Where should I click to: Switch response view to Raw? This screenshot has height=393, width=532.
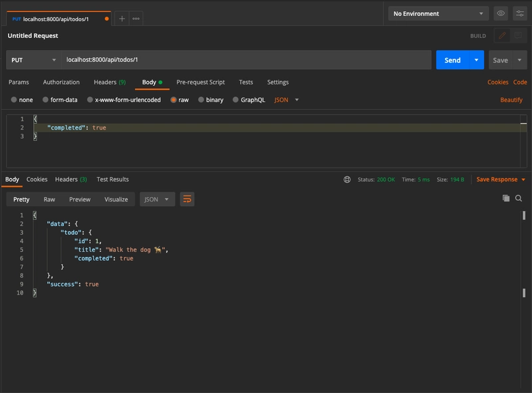[x=49, y=199]
